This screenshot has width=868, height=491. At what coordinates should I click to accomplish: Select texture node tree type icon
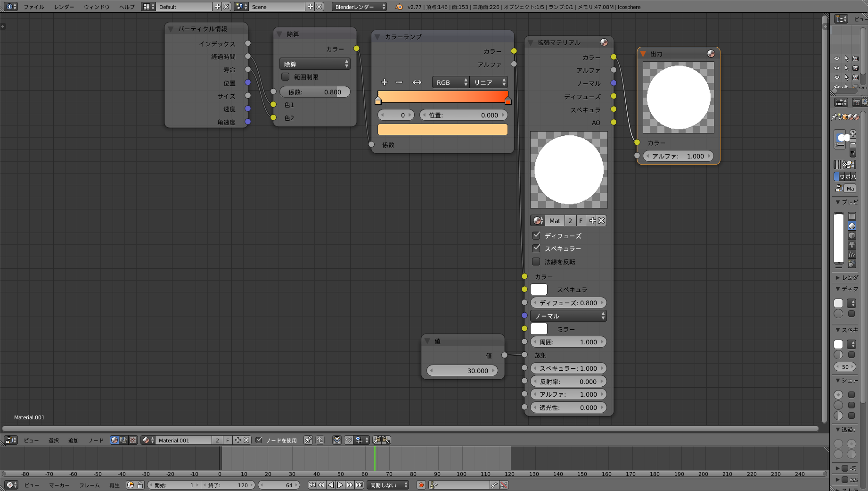click(x=133, y=440)
